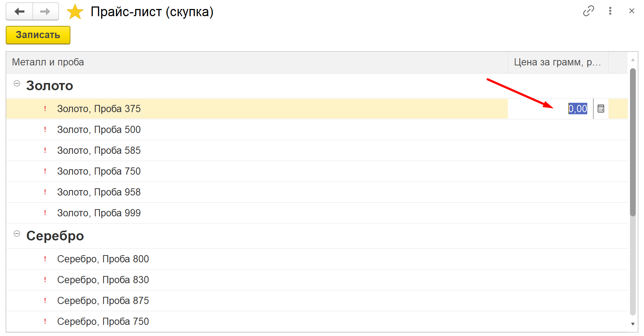644x336 pixels.
Task: Click the forward navigation arrow
Action: click(45, 11)
